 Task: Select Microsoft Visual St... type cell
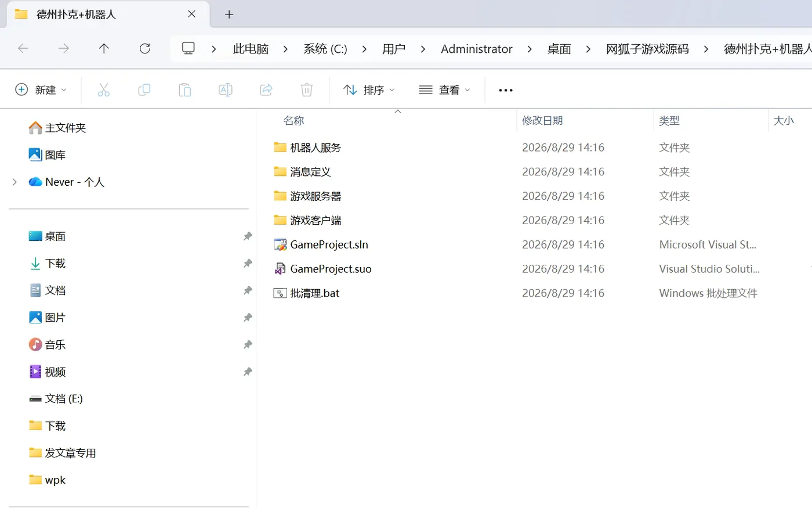[708, 245]
